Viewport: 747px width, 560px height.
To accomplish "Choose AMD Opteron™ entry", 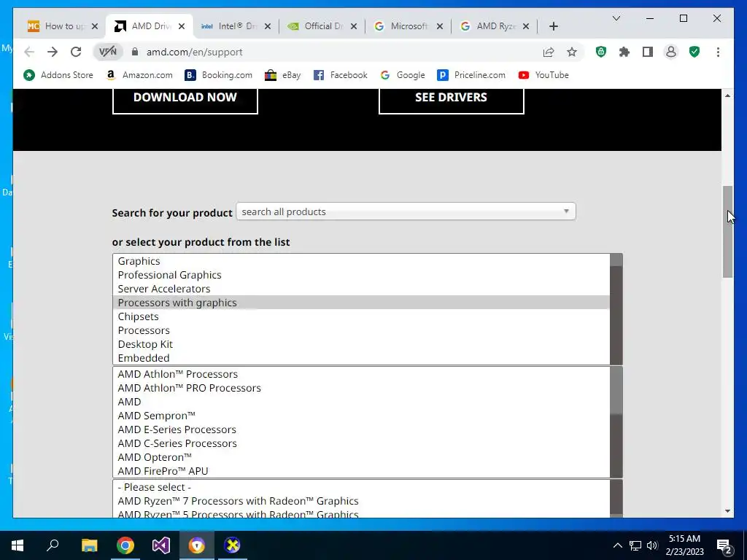I will tap(361, 456).
